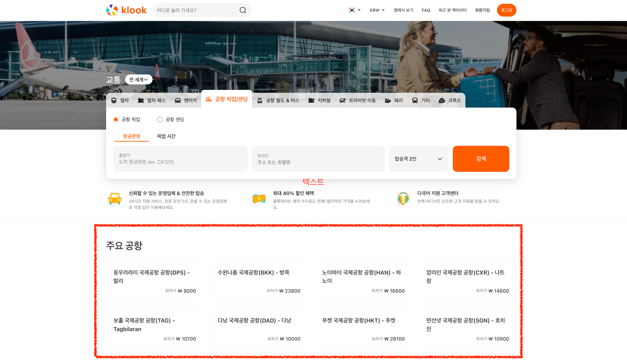This screenshot has height=364, width=627.
Task: Open the 응우라라이 국제공항(DPS) 발리 card
Action: [155, 281]
